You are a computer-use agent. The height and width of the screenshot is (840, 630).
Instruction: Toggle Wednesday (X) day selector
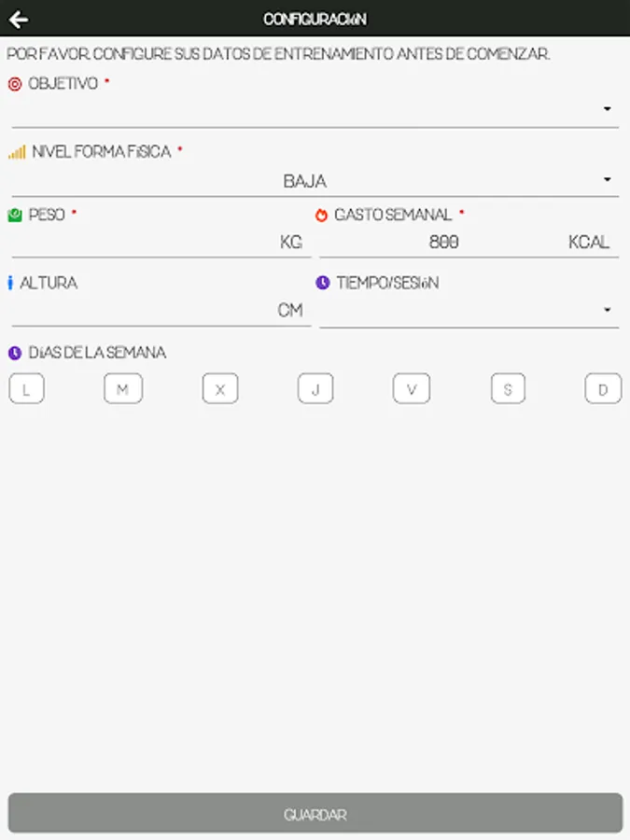click(x=220, y=389)
